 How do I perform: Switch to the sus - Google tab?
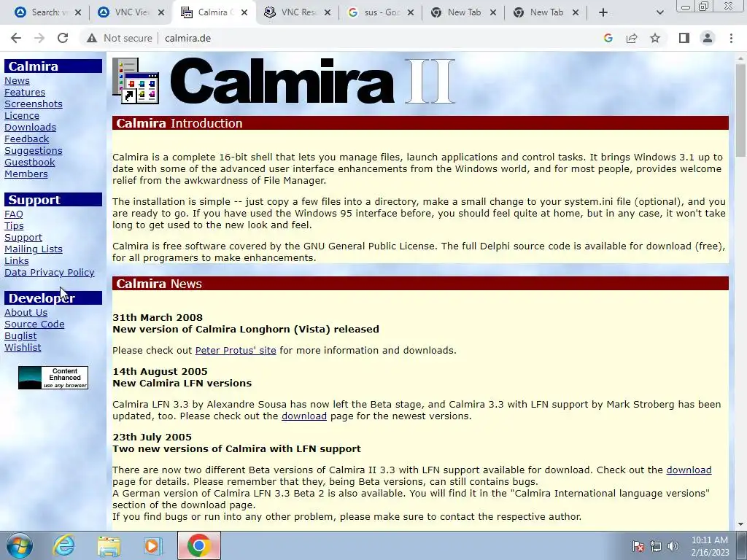(379, 12)
